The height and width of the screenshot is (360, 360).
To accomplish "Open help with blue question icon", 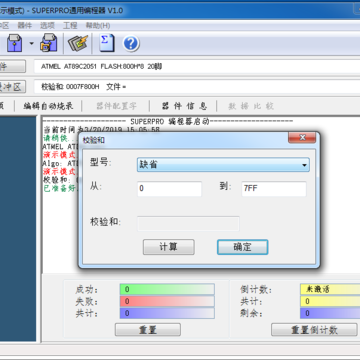I will click(x=131, y=43).
